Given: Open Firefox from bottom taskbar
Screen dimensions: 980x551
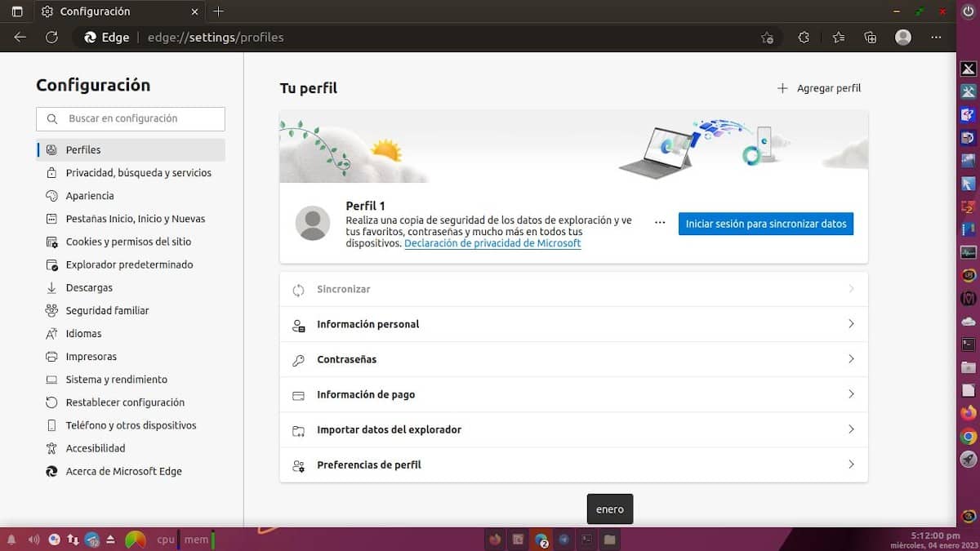Looking at the screenshot, I should 495,540.
